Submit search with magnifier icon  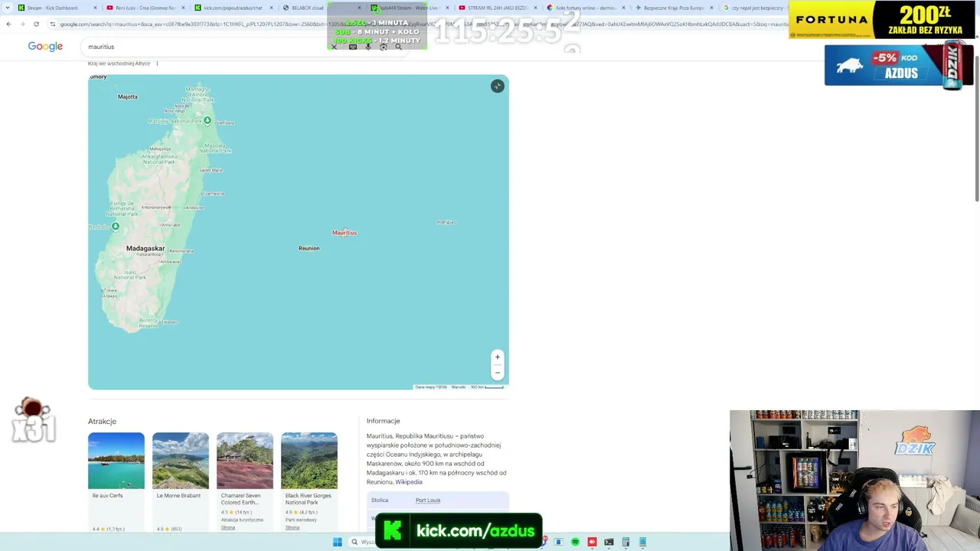(399, 47)
